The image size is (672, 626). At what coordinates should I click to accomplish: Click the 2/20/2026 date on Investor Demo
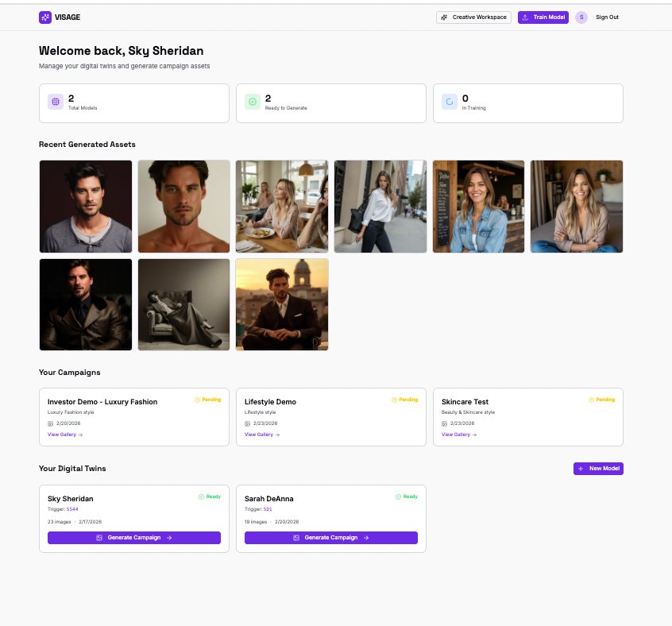68,423
